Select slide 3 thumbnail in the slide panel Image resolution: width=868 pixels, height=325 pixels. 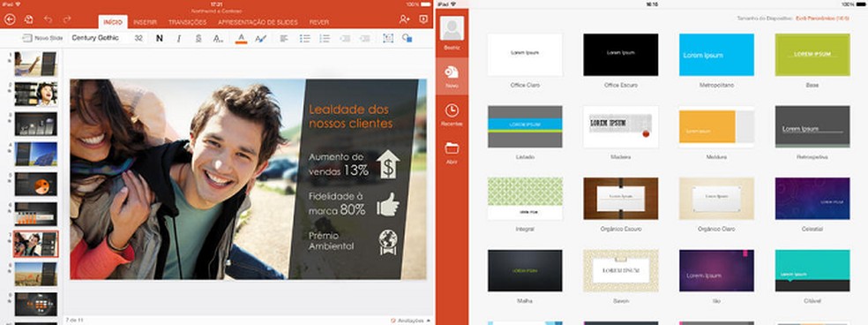click(35, 124)
